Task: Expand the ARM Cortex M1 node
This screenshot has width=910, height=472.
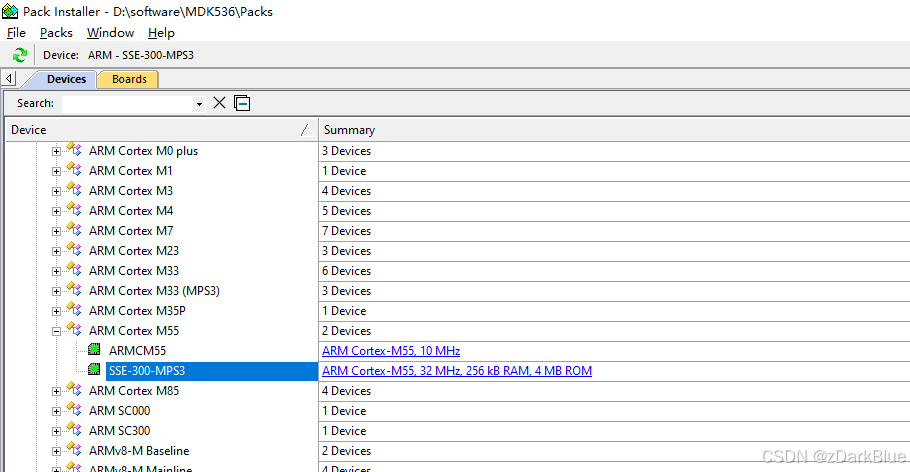Action: (x=56, y=171)
